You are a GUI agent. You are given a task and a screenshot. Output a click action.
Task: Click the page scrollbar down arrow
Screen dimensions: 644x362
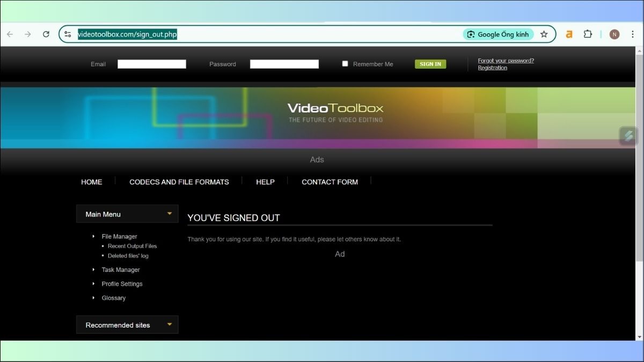click(x=639, y=336)
